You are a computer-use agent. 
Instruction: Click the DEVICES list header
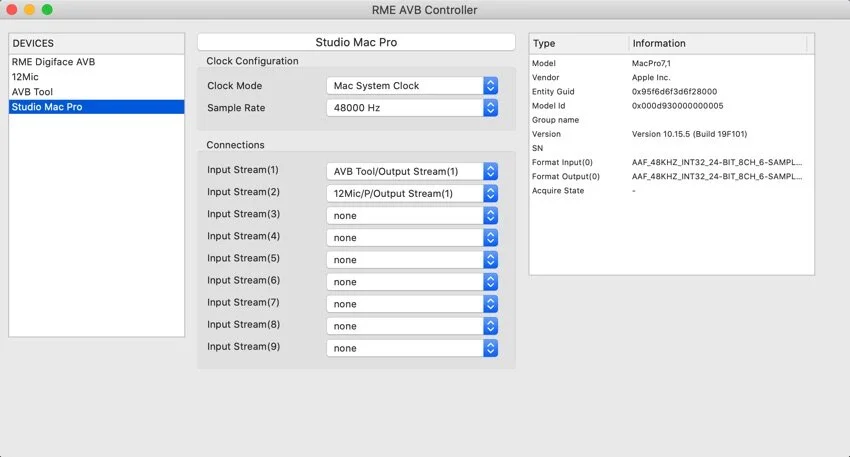pos(96,43)
